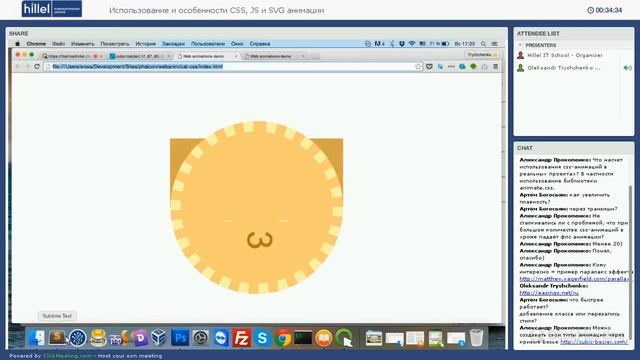Open the Посмотреть menu
Viewport: 640px width, 360px height.
click(115, 44)
